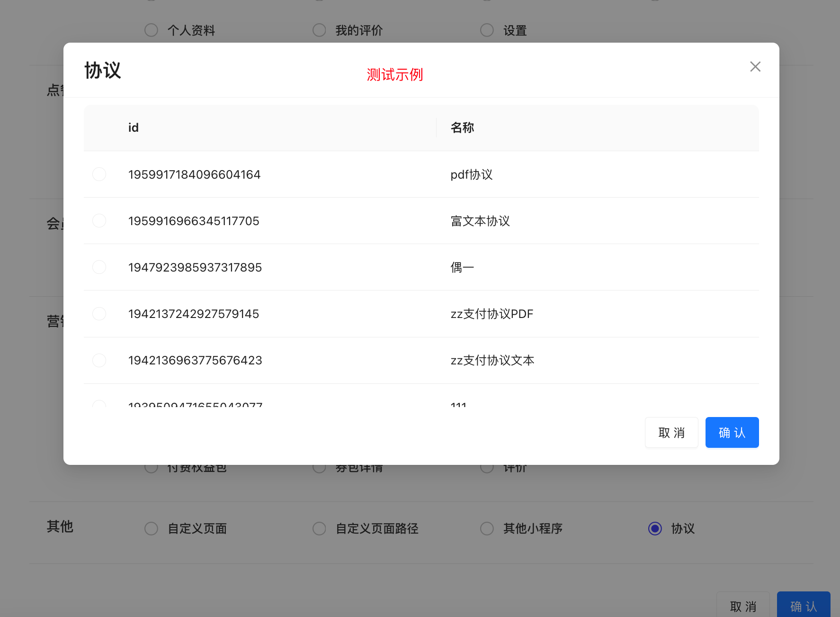Select radio for zz支付协议PDF row
Screen dimensions: 840x617
click(x=99, y=314)
